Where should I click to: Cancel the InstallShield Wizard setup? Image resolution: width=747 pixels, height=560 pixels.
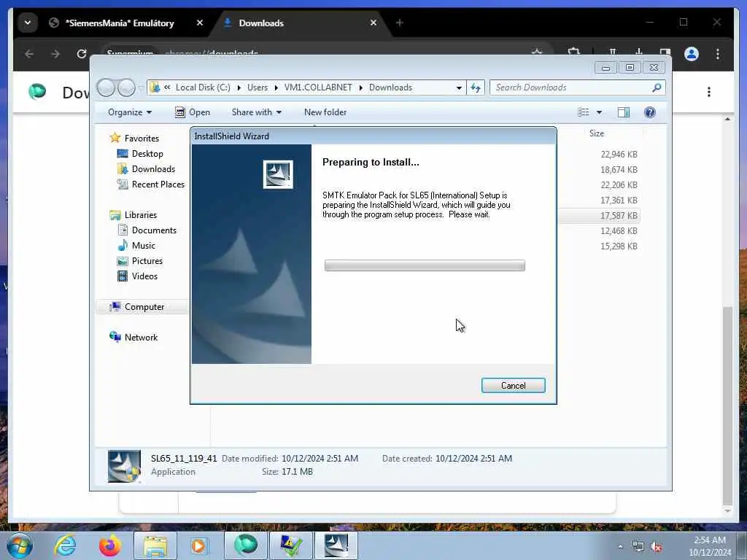tap(513, 385)
